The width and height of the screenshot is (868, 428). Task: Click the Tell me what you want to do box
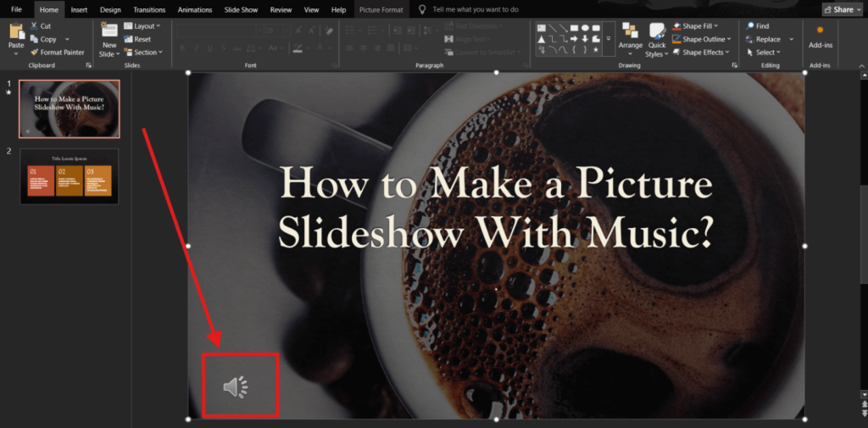click(x=476, y=10)
